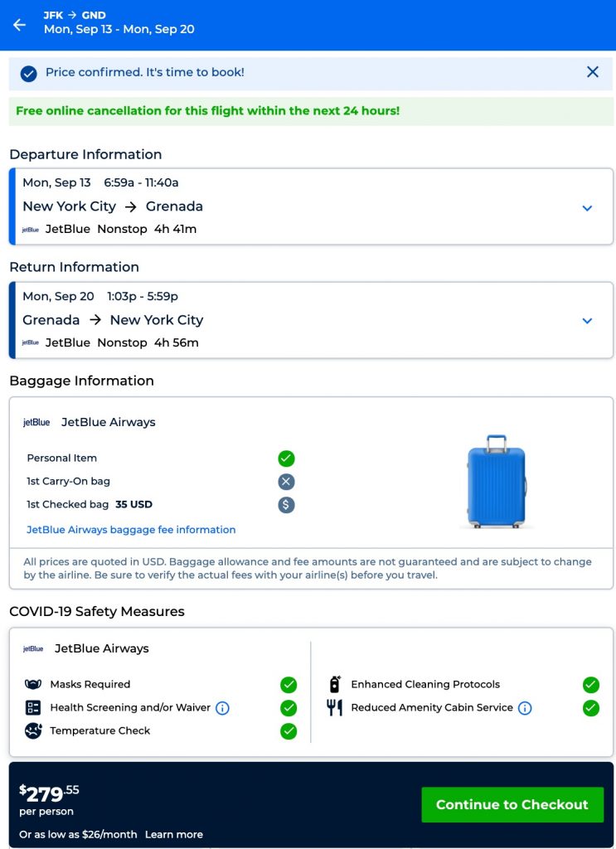Click the Enhanced Cleaning Protocols spray icon
Screen dimensions: 616x849
click(335, 685)
